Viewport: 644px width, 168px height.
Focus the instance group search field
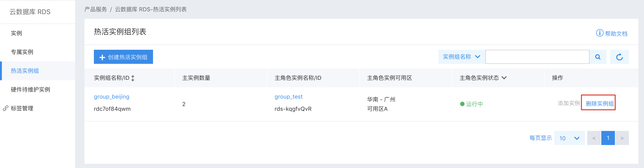537,57
